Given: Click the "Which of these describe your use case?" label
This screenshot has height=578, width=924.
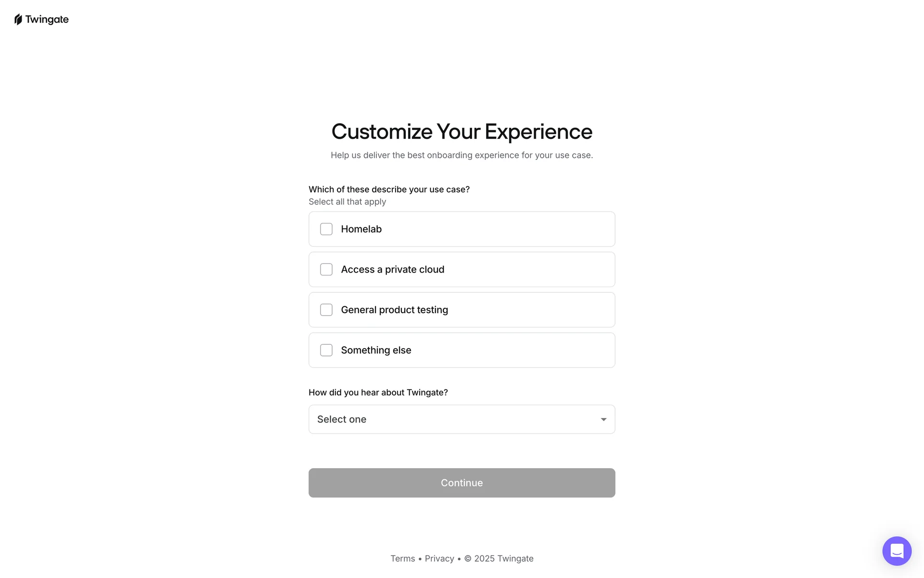Looking at the screenshot, I should point(389,190).
